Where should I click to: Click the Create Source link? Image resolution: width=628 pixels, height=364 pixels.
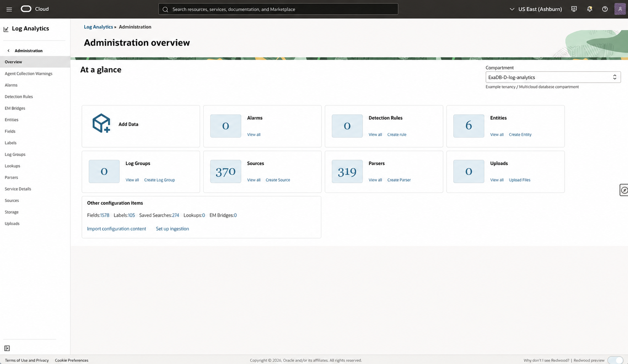pyautogui.click(x=278, y=180)
